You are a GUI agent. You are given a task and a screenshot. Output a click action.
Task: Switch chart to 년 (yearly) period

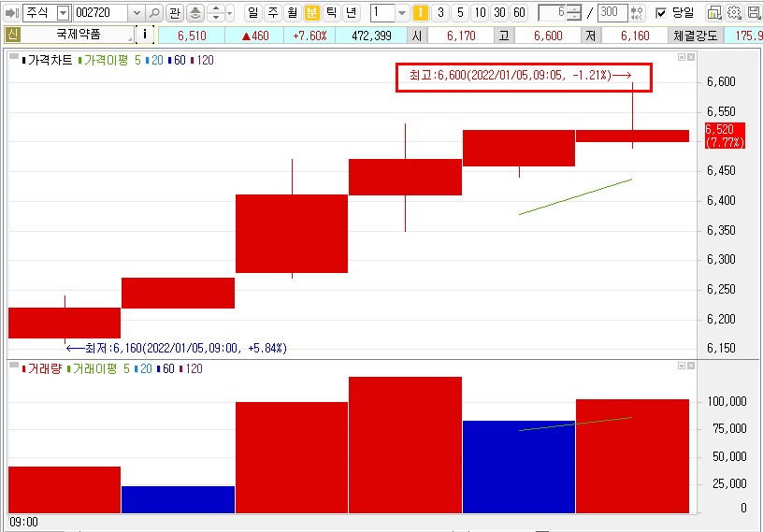pyautogui.click(x=351, y=13)
